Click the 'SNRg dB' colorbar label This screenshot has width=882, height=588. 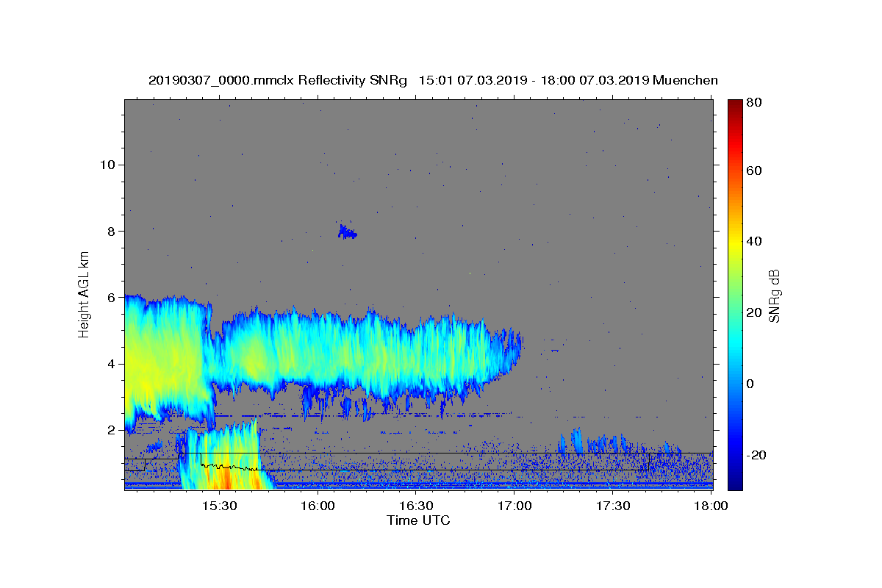tap(774, 295)
